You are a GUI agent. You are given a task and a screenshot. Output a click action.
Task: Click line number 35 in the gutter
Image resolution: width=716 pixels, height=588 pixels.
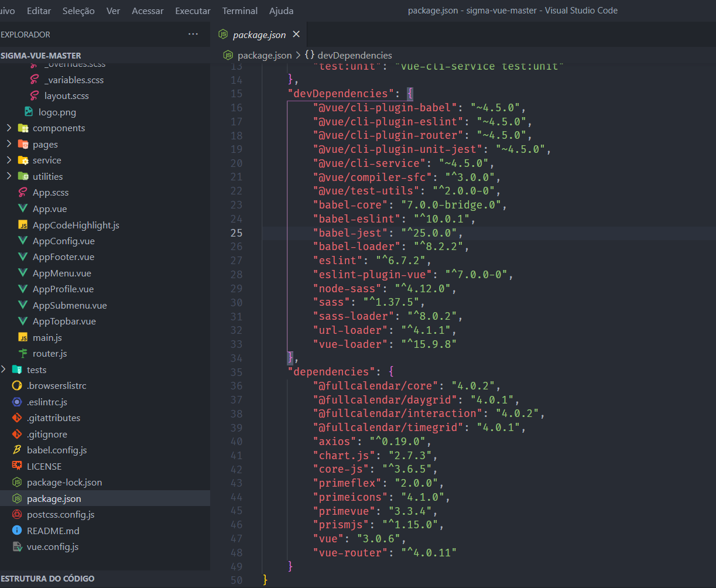[x=237, y=372]
